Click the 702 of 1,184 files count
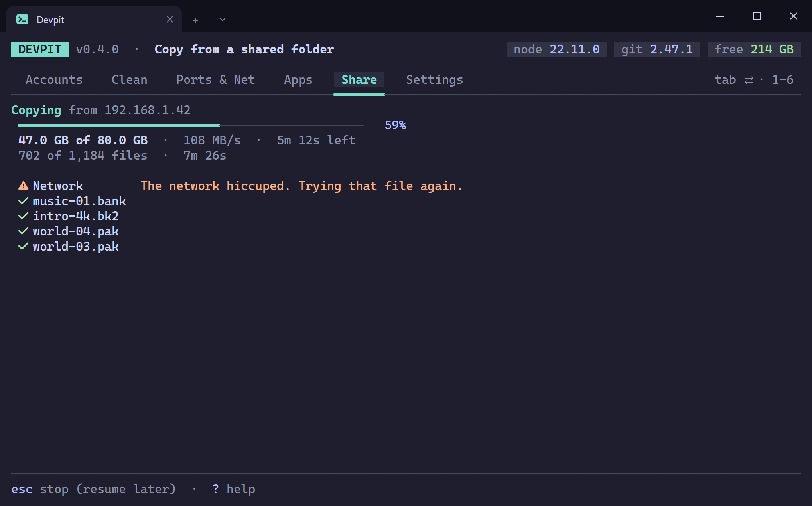Viewport: 812px width, 506px height. pos(83,155)
